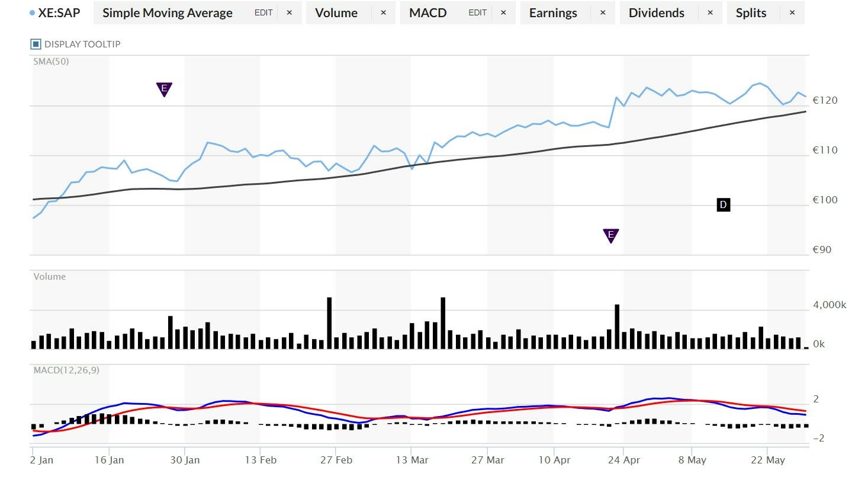
Task: Remove the Splits overlay chip
Action: coord(792,12)
